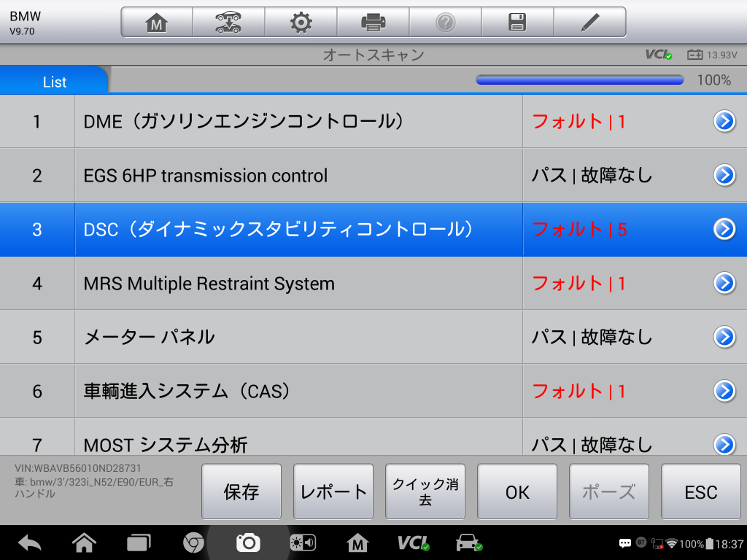
Task: Select EGS 6HP transmission control row
Action: pyautogui.click(x=373, y=175)
